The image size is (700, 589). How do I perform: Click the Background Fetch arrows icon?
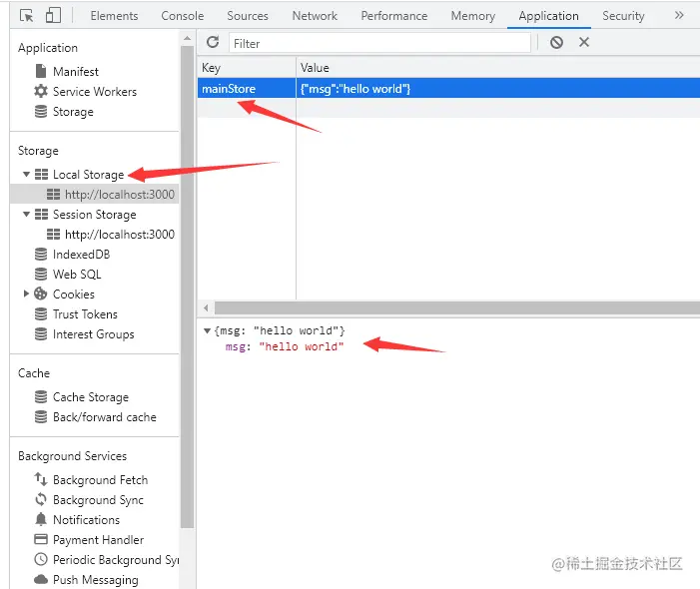click(x=41, y=479)
